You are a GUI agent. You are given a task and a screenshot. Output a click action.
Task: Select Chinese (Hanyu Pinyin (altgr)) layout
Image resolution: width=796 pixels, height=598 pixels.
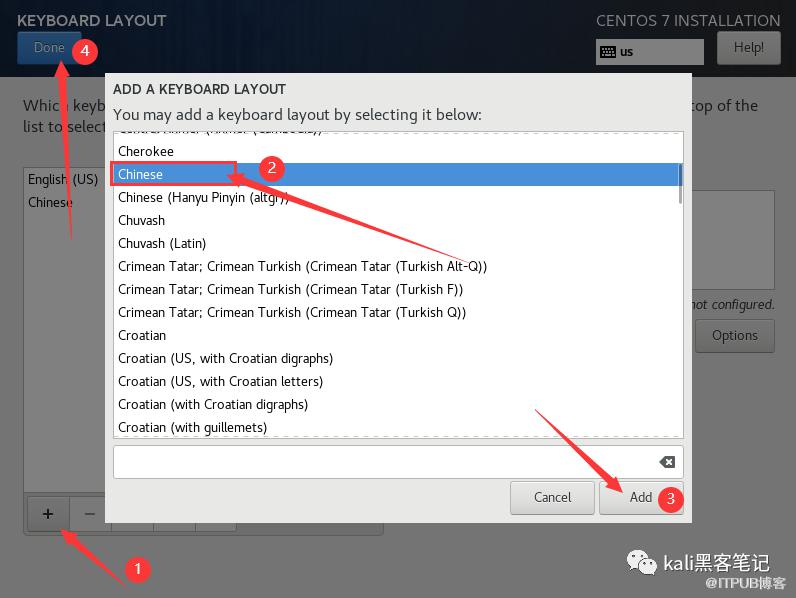(x=399, y=197)
